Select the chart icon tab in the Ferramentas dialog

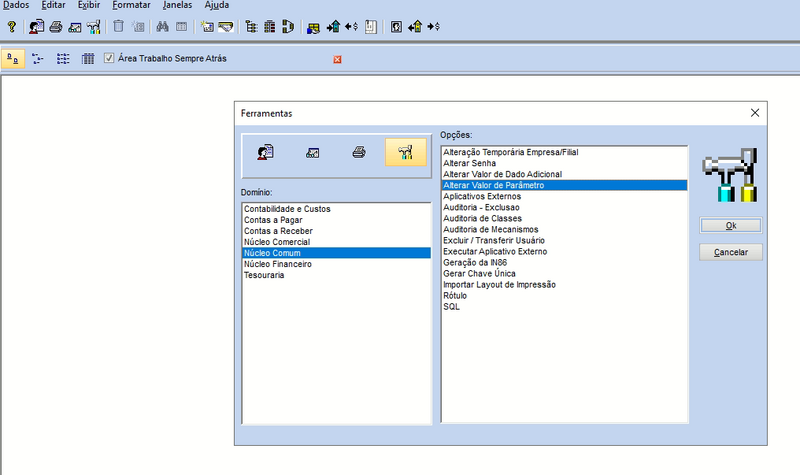312,152
